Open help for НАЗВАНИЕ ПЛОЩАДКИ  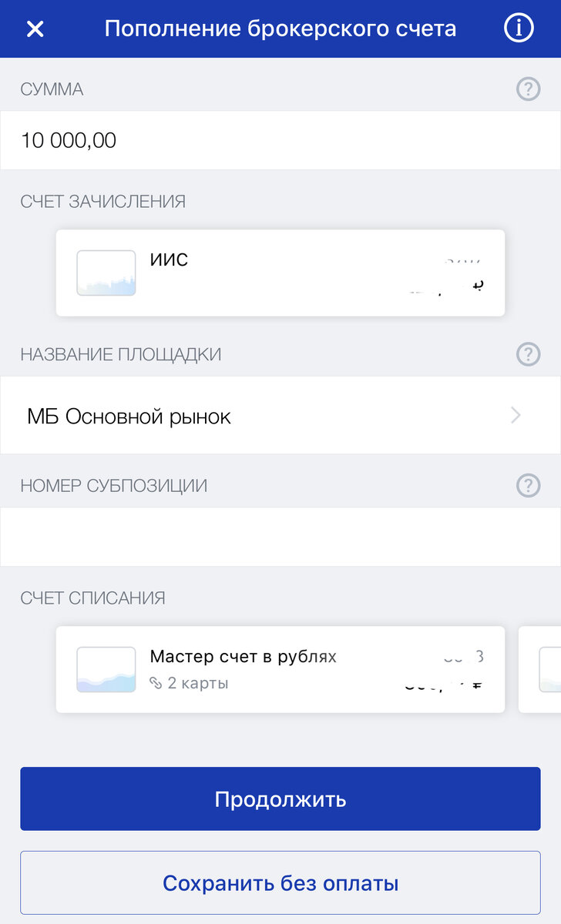[528, 355]
